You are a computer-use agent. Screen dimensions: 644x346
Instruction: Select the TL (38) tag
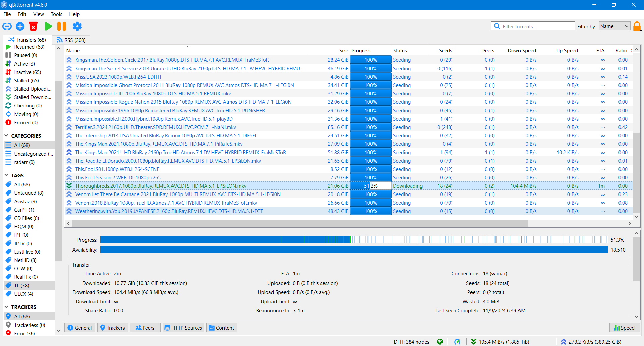tap(29, 286)
